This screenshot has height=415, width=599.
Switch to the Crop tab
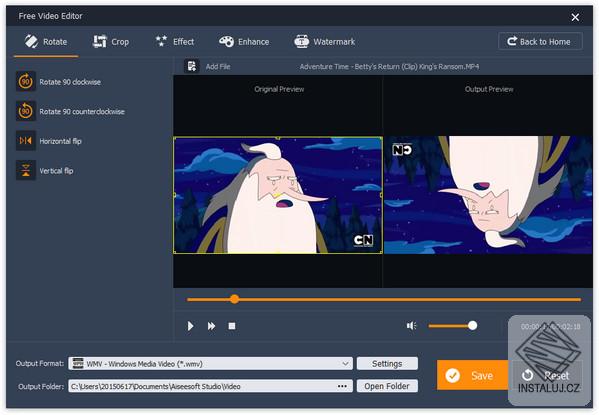[111, 42]
